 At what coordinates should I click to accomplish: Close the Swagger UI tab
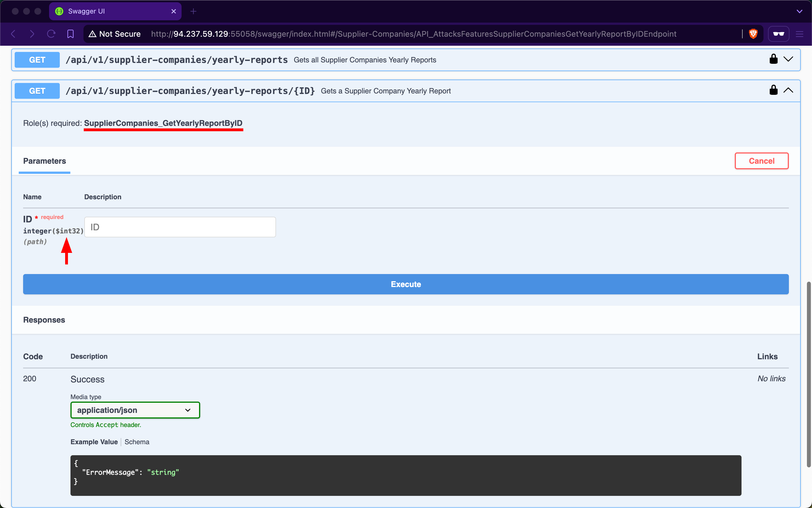(x=173, y=11)
